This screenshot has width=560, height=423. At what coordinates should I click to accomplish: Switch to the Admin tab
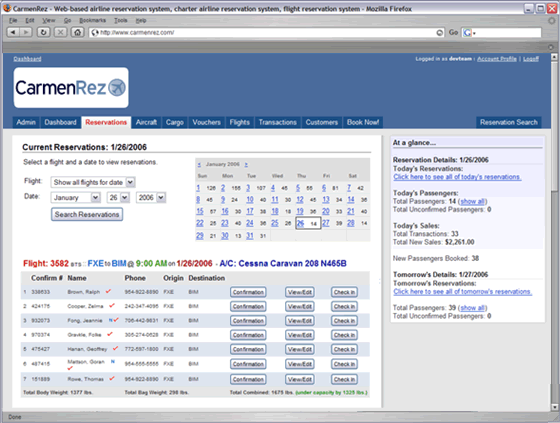(26, 122)
